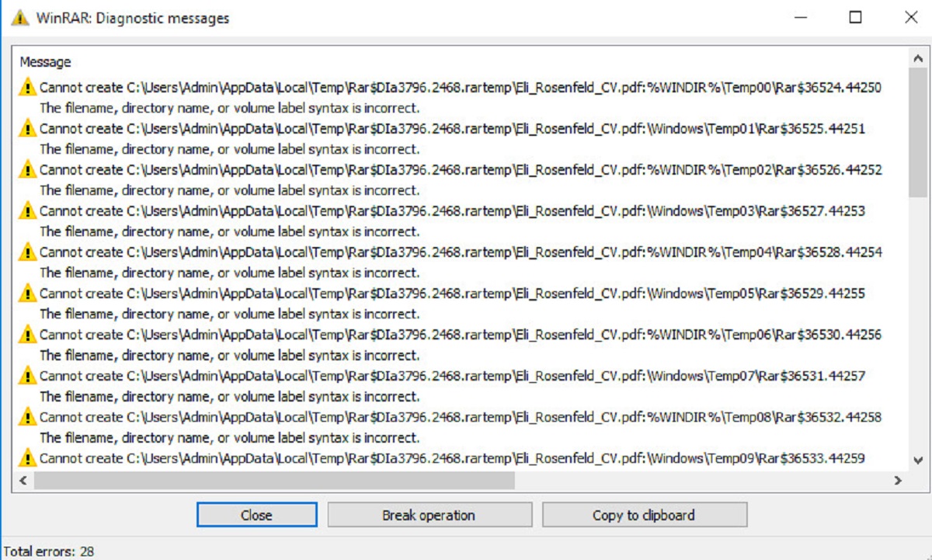Image resolution: width=932 pixels, height=560 pixels.
Task: Click the Copy to clipboard button
Action: pyautogui.click(x=644, y=515)
